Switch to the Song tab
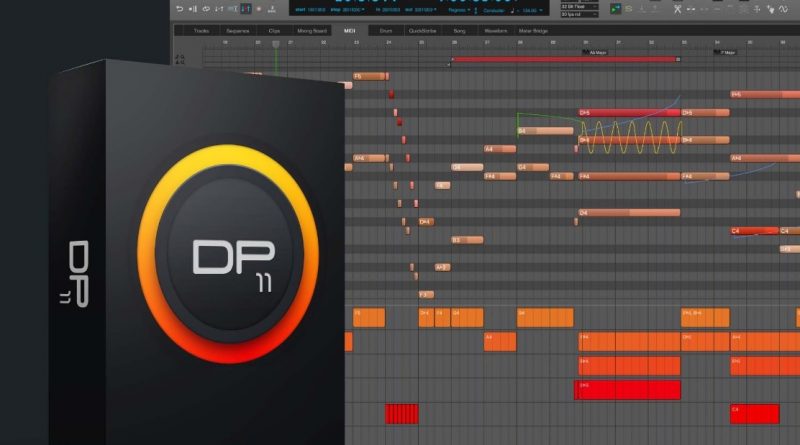 pos(459,31)
